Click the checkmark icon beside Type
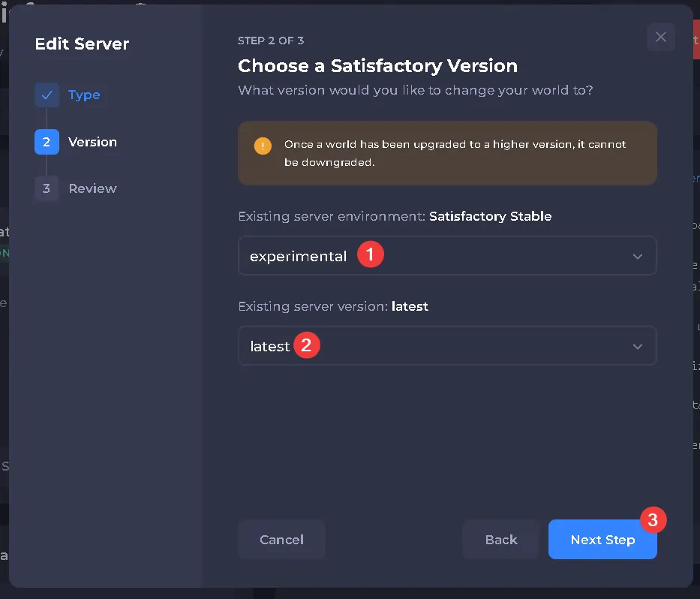 pyautogui.click(x=47, y=95)
